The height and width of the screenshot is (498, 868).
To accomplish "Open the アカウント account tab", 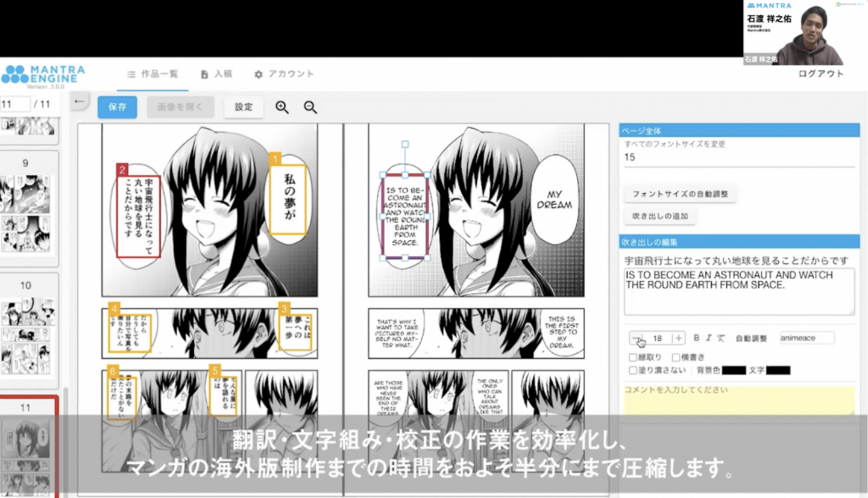I will click(284, 74).
